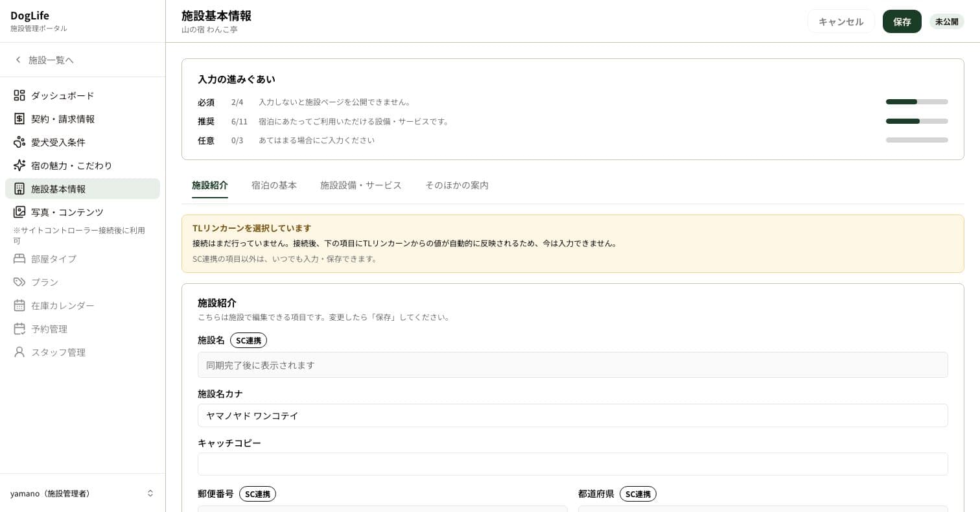Click the 保存 button
The width and height of the screenshot is (980, 512).
click(x=902, y=21)
